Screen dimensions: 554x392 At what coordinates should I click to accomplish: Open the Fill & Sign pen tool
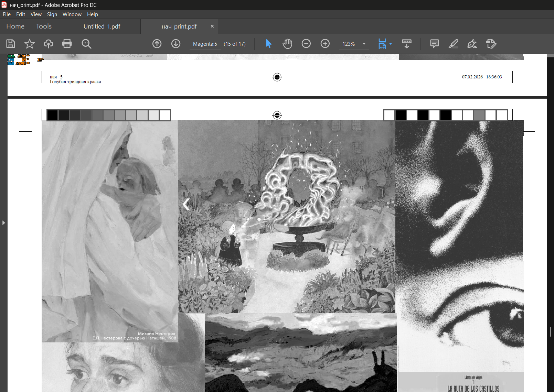472,44
